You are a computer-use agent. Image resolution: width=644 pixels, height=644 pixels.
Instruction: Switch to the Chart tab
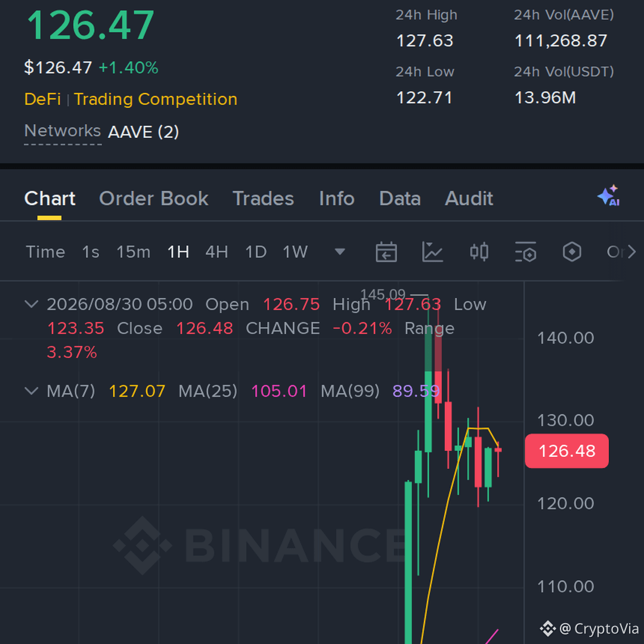click(x=49, y=199)
